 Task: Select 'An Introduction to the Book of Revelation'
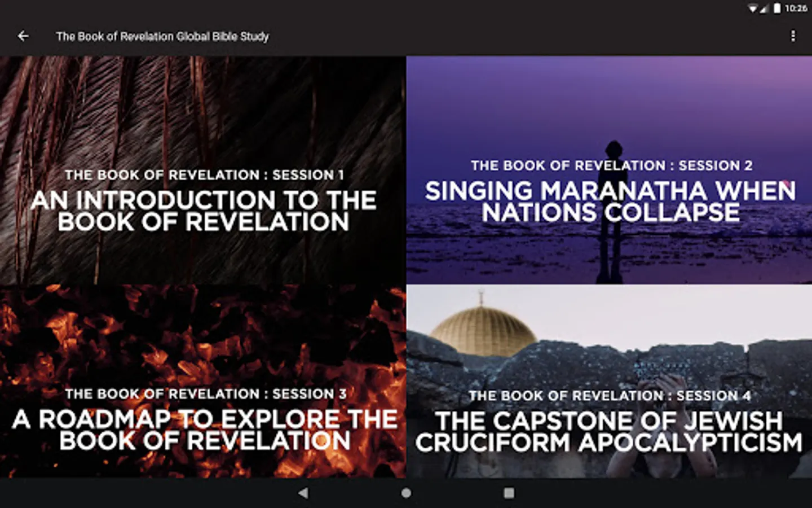click(203, 211)
